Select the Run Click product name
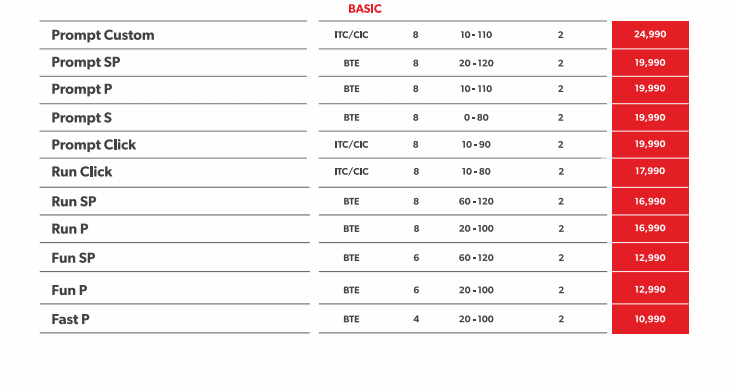The height and width of the screenshot is (392, 730). (x=82, y=172)
